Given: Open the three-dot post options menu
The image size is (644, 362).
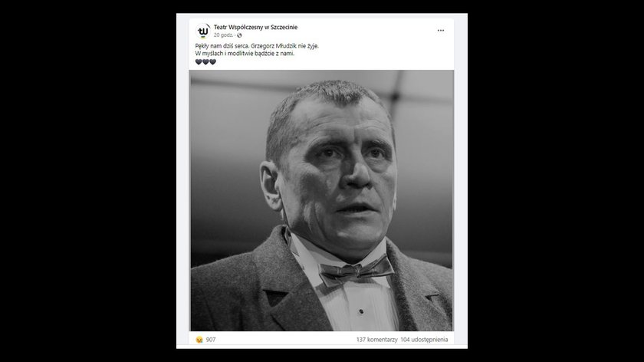Looking at the screenshot, I should coord(441,31).
